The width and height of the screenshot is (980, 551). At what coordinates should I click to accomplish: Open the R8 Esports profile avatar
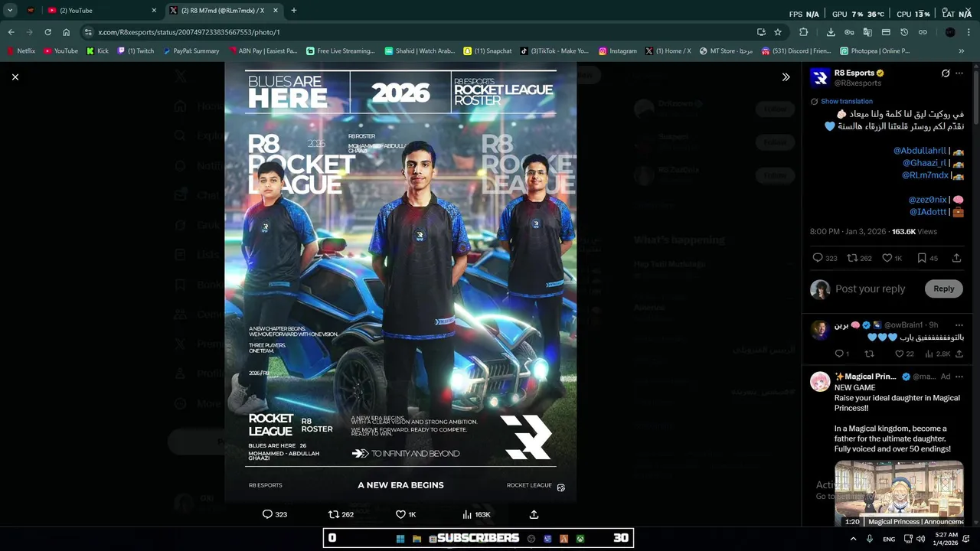click(x=820, y=78)
